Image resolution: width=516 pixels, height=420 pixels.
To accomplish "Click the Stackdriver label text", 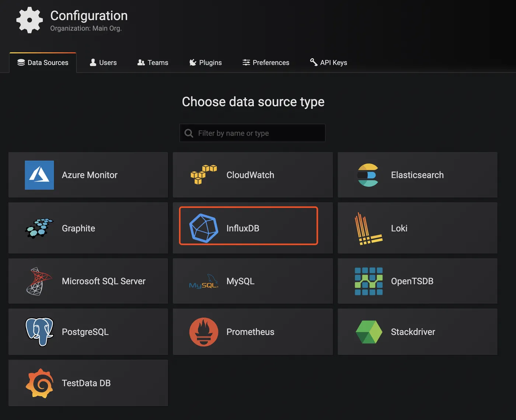I will (x=413, y=332).
